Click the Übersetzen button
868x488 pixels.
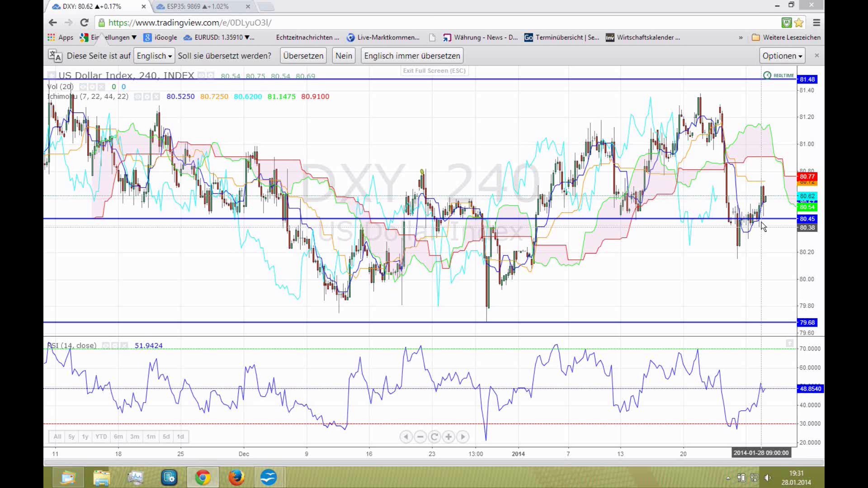click(303, 56)
